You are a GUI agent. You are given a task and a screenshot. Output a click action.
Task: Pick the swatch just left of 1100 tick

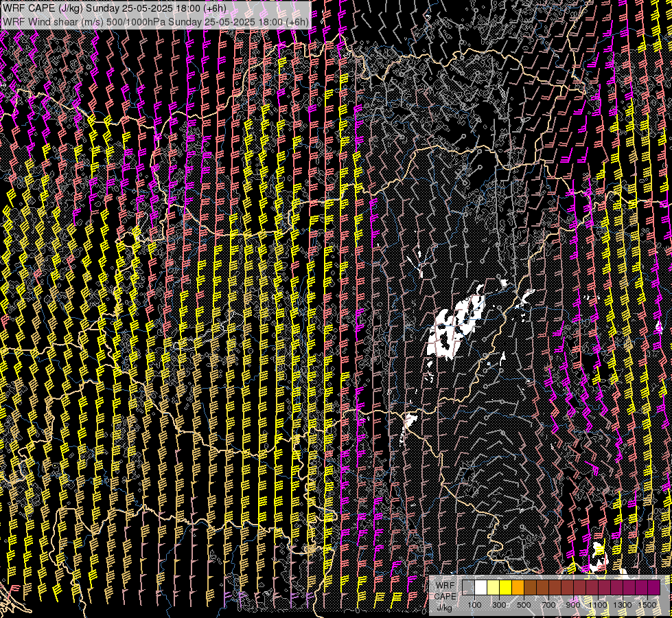592,588
